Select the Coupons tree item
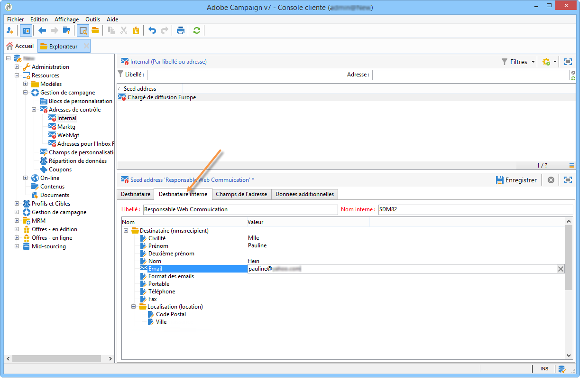The height and width of the screenshot is (386, 588). coord(60,169)
